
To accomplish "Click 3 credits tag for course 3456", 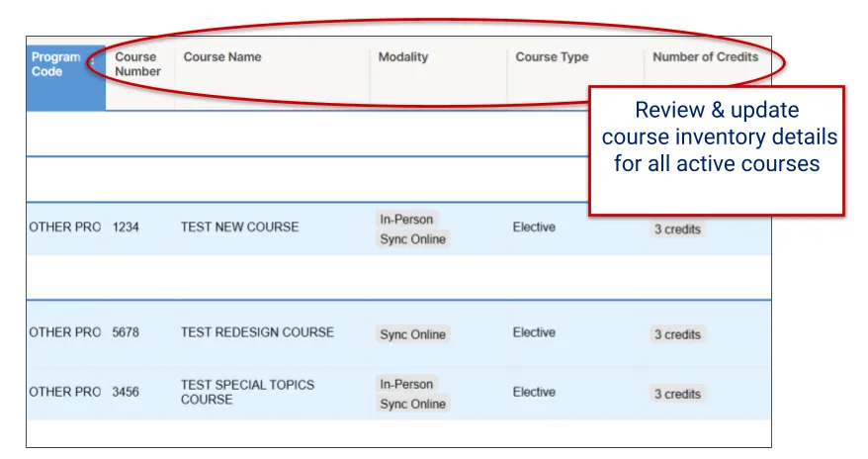I will tap(677, 395).
